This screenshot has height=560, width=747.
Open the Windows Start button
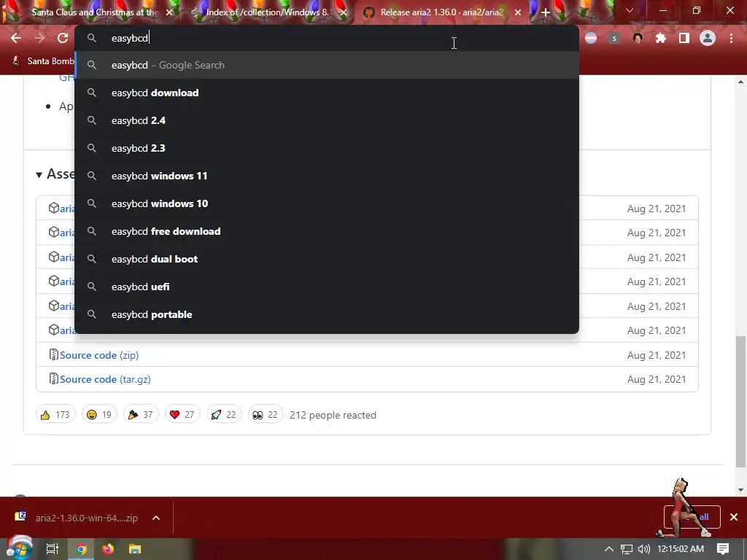click(x=19, y=548)
